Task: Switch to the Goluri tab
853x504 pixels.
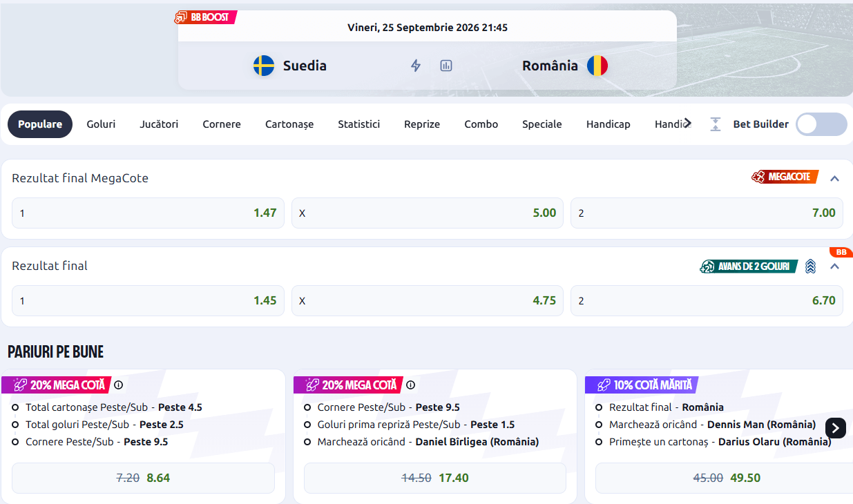Action: [101, 124]
